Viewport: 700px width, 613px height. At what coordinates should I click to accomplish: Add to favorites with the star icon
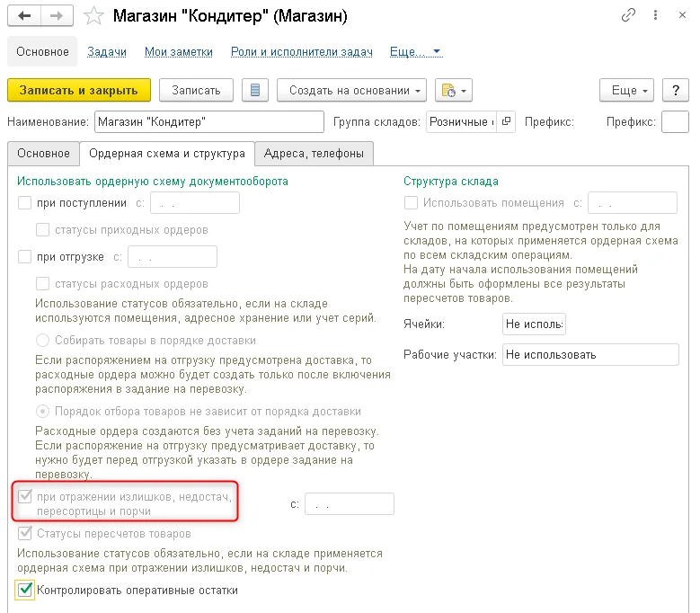click(93, 16)
